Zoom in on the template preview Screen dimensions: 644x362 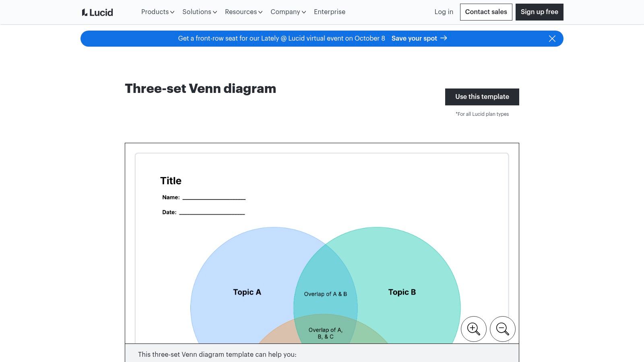pyautogui.click(x=474, y=329)
